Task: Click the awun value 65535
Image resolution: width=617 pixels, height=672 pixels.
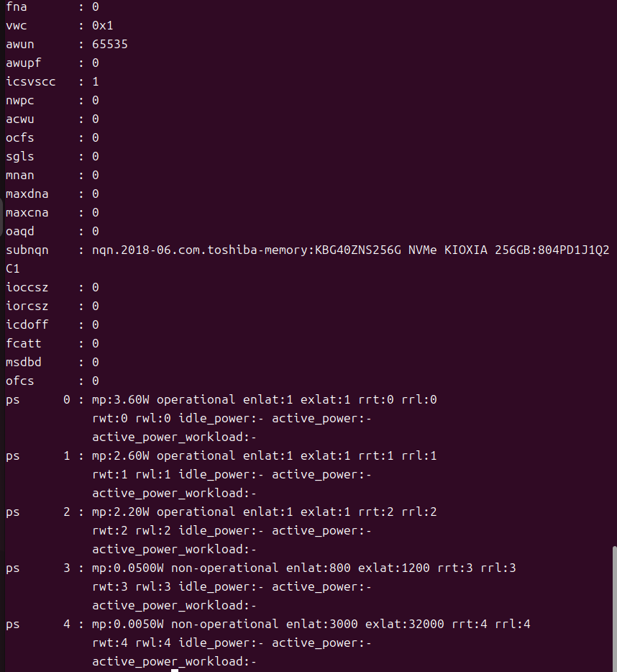Action: click(x=110, y=44)
